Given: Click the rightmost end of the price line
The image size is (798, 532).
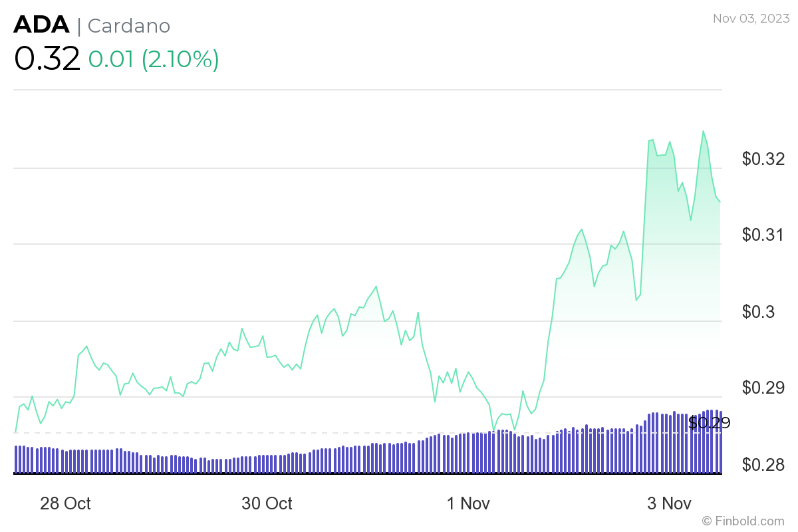Looking at the screenshot, I should [x=720, y=201].
